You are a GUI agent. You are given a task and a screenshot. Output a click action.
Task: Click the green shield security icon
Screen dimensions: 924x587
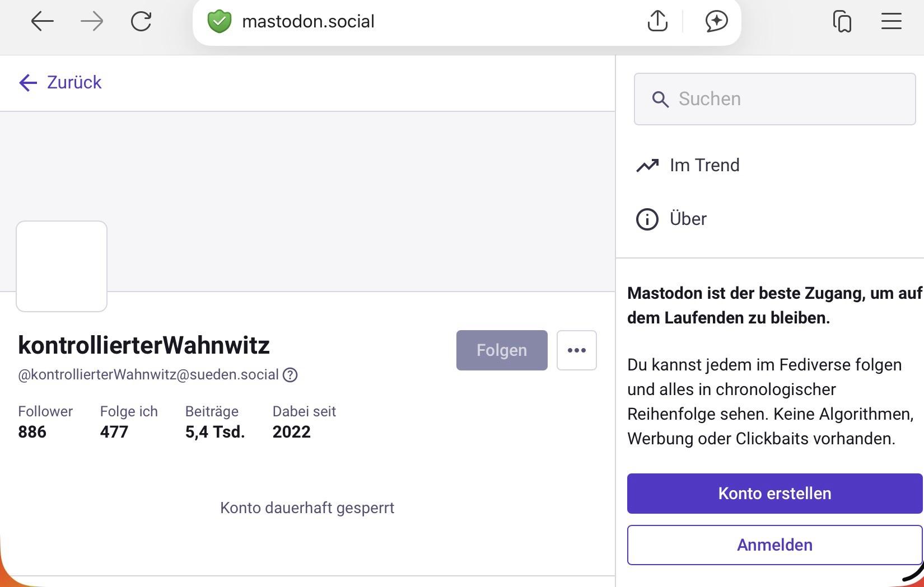click(x=220, y=22)
